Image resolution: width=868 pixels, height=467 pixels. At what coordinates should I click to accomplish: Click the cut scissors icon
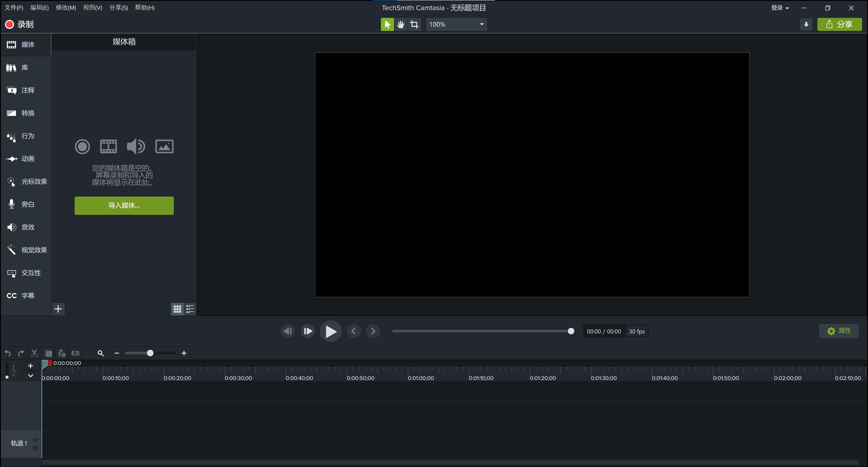(x=34, y=353)
